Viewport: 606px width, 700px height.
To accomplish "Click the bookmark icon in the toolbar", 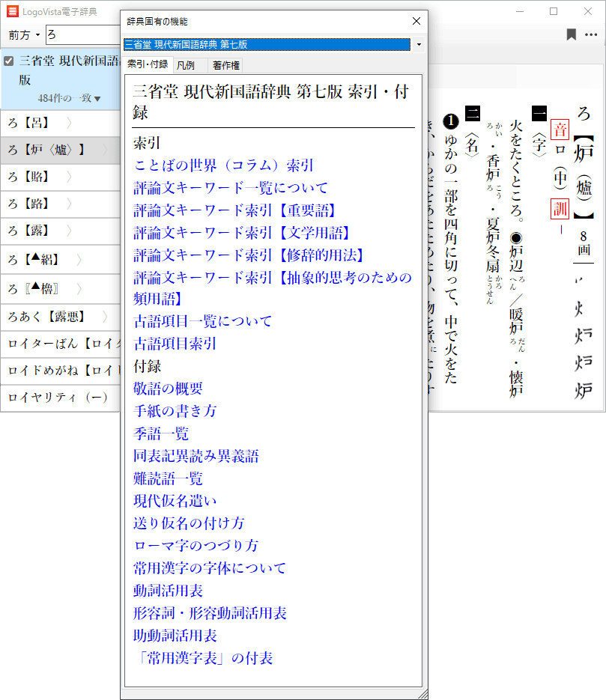I will coord(571,34).
